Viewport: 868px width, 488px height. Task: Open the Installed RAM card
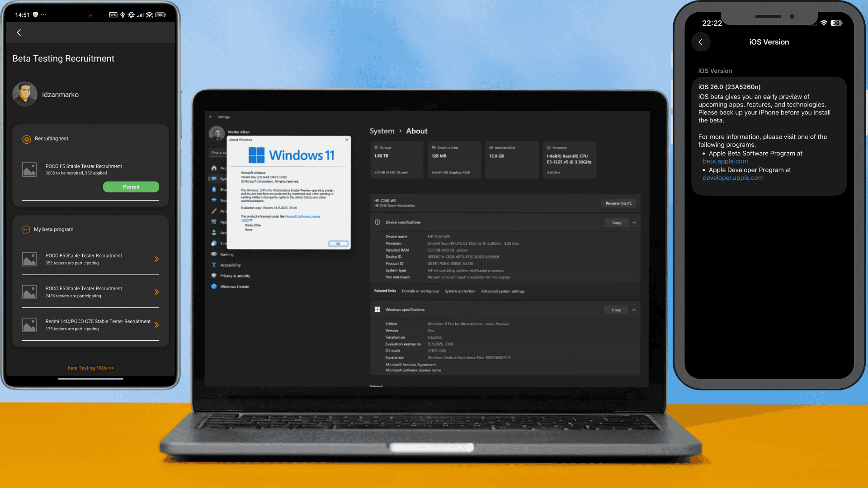point(512,160)
